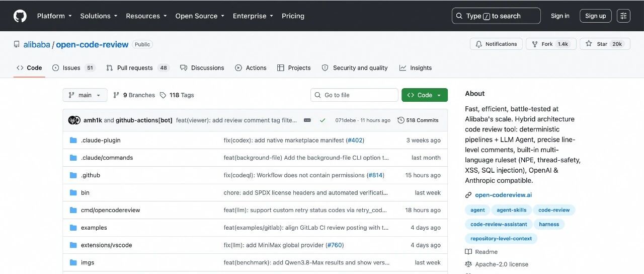Open fork count 1.4k
The height and width of the screenshot is (274, 644).
(x=563, y=44)
